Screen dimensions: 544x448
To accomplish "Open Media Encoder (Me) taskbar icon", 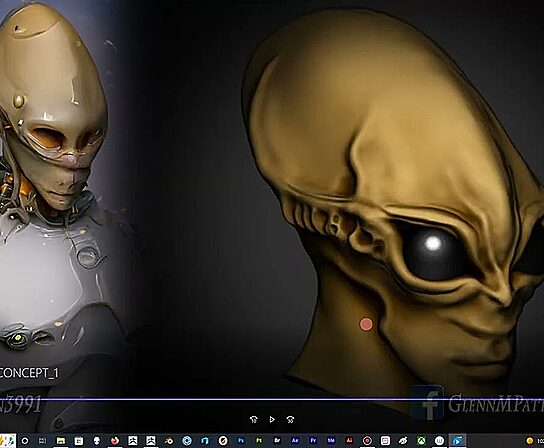I will point(331,441).
